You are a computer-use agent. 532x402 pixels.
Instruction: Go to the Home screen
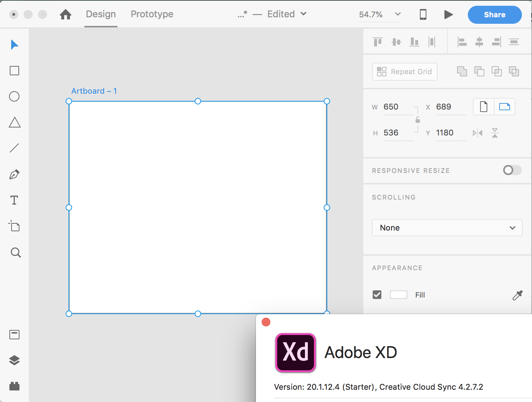pos(66,14)
